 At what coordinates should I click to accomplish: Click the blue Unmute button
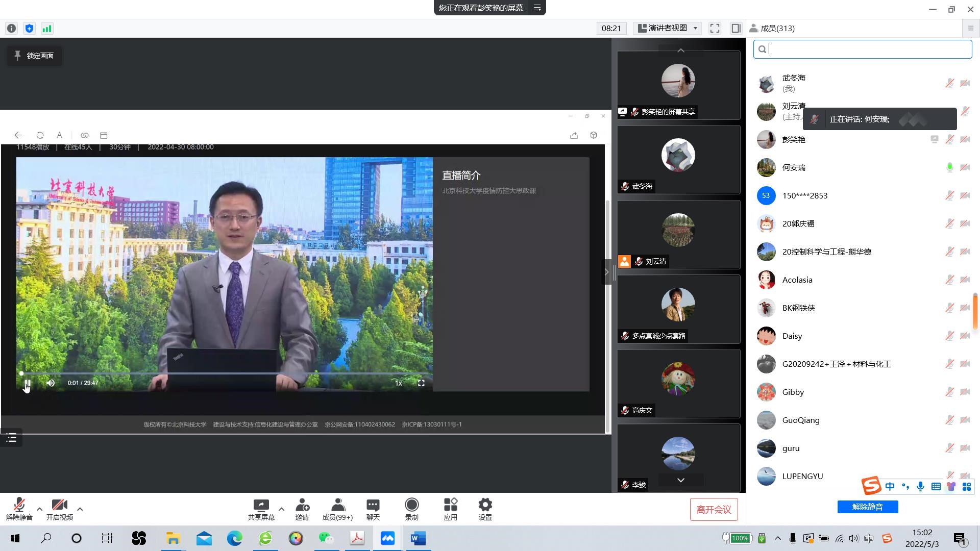pos(867,507)
